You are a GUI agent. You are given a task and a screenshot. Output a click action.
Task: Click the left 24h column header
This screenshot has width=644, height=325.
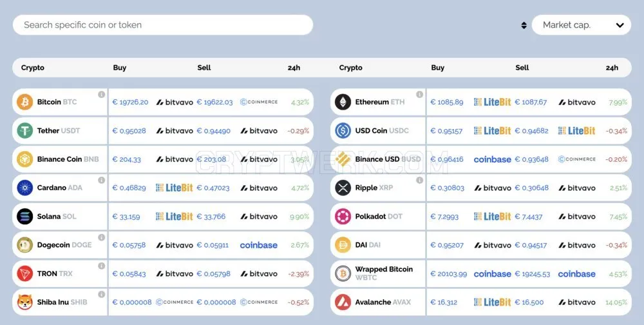point(294,68)
